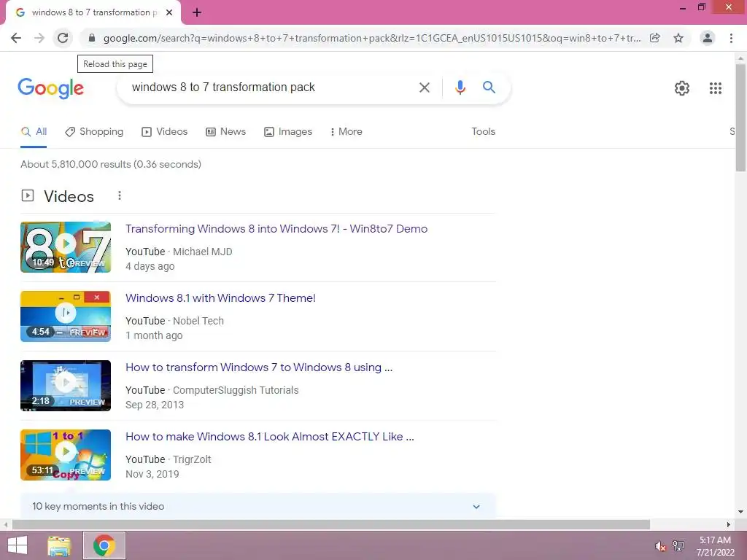Image resolution: width=747 pixels, height=560 pixels.
Task: Open Chrome three-dot menu
Action: pyautogui.click(x=731, y=38)
